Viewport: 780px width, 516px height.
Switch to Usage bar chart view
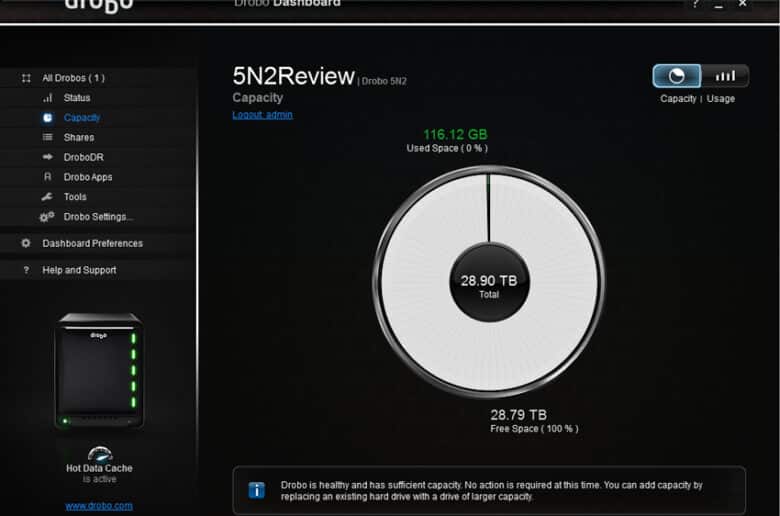725,76
